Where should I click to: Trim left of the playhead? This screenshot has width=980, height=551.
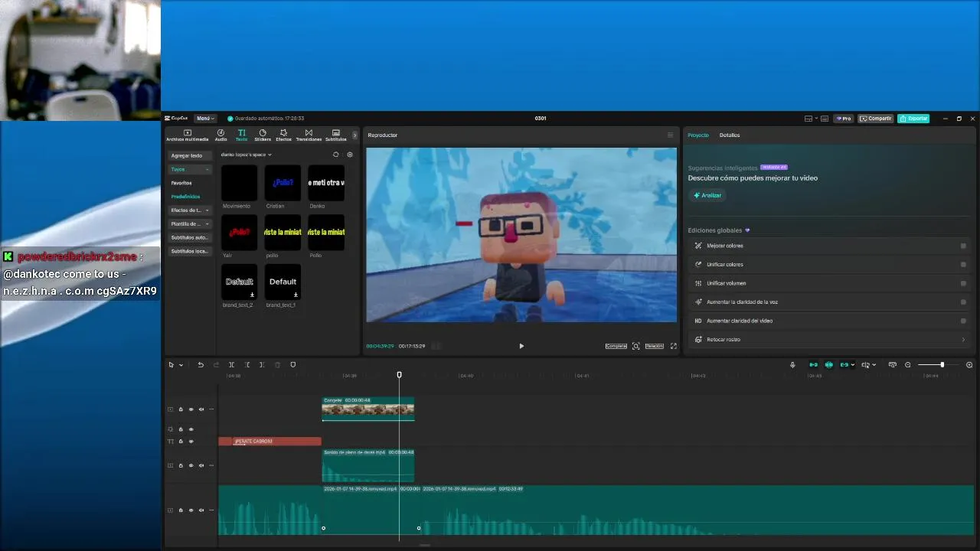coord(247,365)
